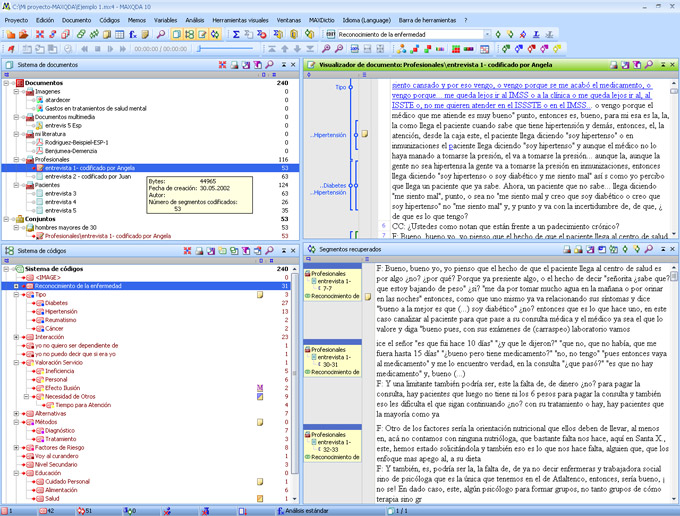Open logical activation with the fx icon
Screen dimensions: 680x516
133,34
